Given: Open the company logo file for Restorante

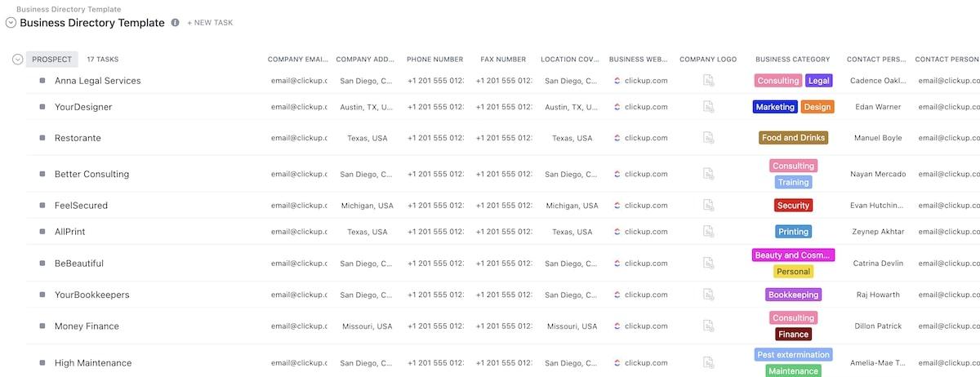Looking at the screenshot, I should 709,138.
